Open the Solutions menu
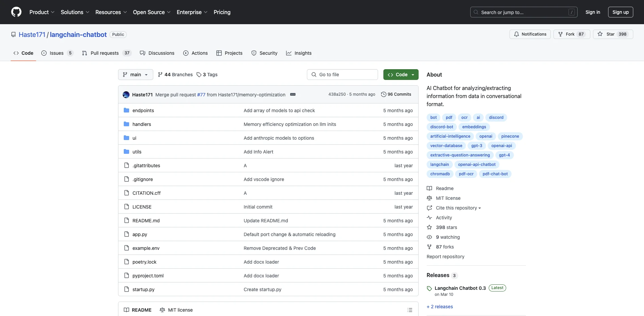 (75, 12)
